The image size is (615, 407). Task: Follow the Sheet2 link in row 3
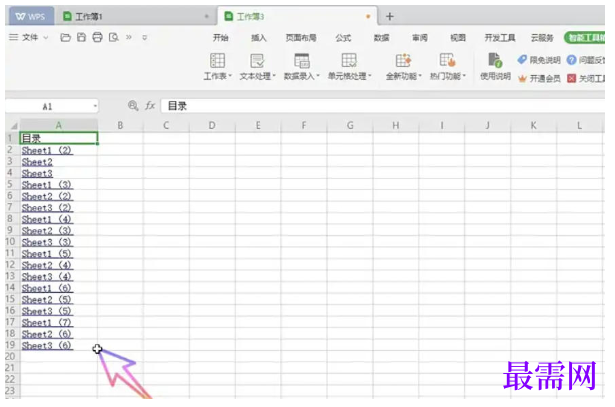click(37, 162)
